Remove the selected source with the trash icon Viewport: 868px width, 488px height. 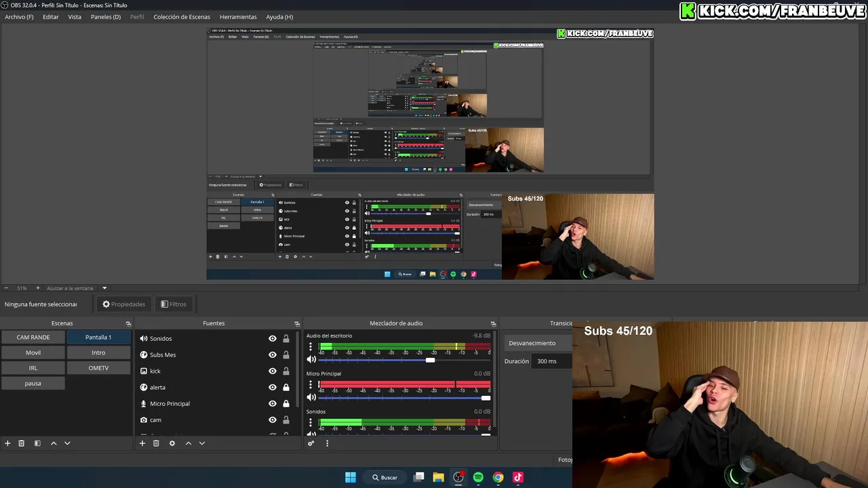pyautogui.click(x=156, y=443)
